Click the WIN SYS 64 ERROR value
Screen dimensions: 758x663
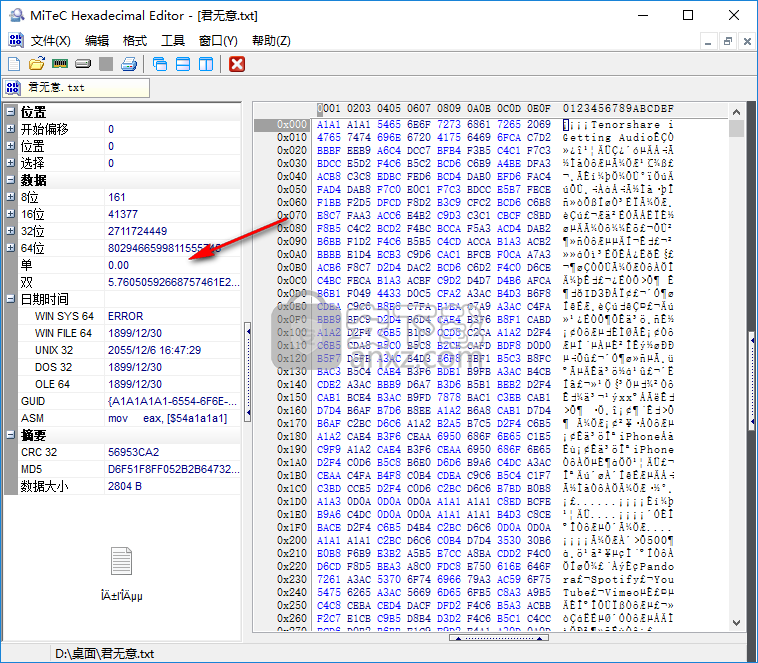click(126, 316)
